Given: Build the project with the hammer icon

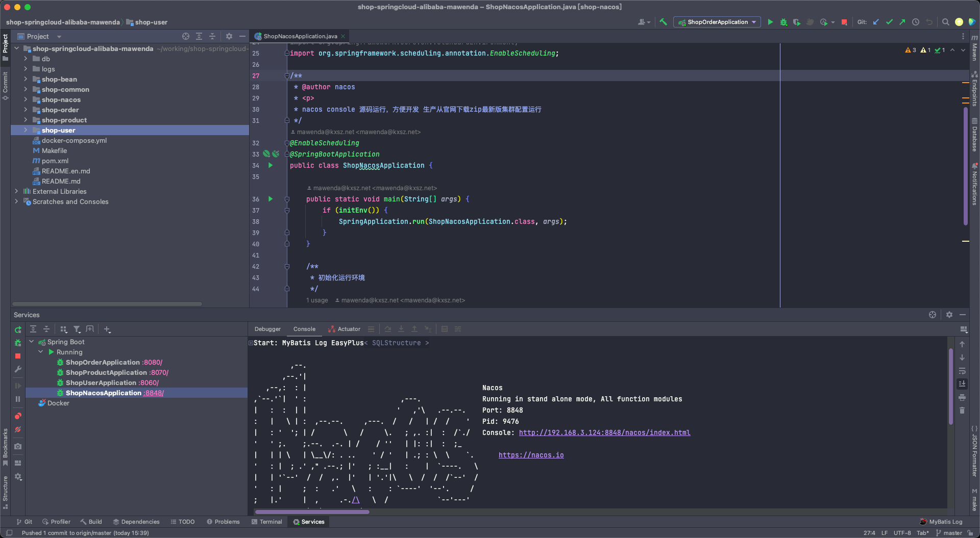Looking at the screenshot, I should tap(663, 22).
